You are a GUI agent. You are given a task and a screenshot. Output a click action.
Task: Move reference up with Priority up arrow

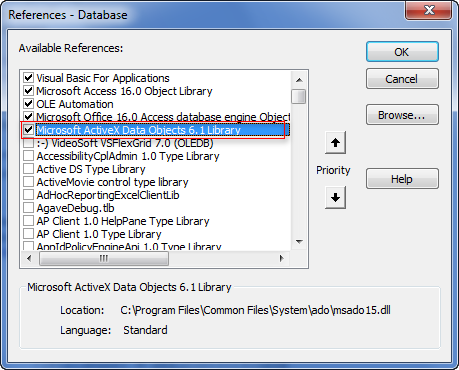point(335,143)
